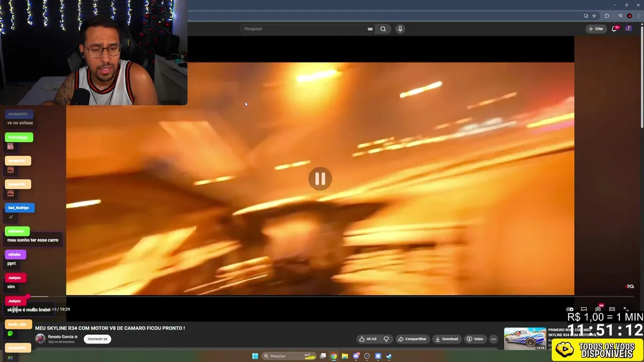Click the 'TODOS OS VODS DISPONÍVEIS' banner

coord(598,350)
